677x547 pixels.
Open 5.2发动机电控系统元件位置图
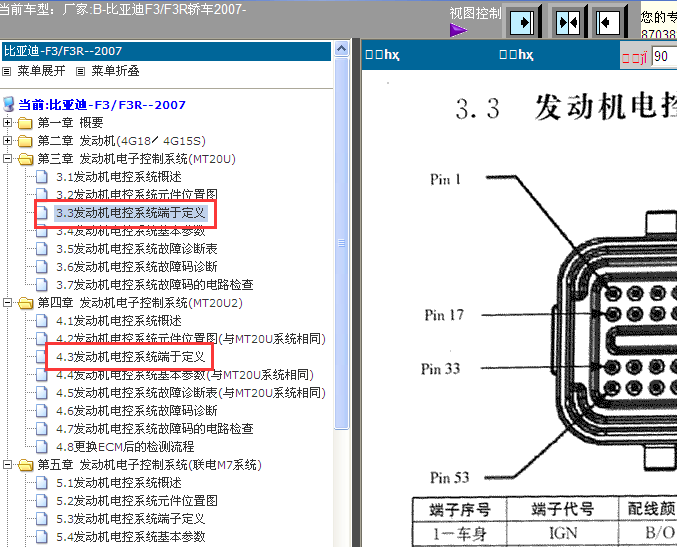pyautogui.click(x=136, y=501)
